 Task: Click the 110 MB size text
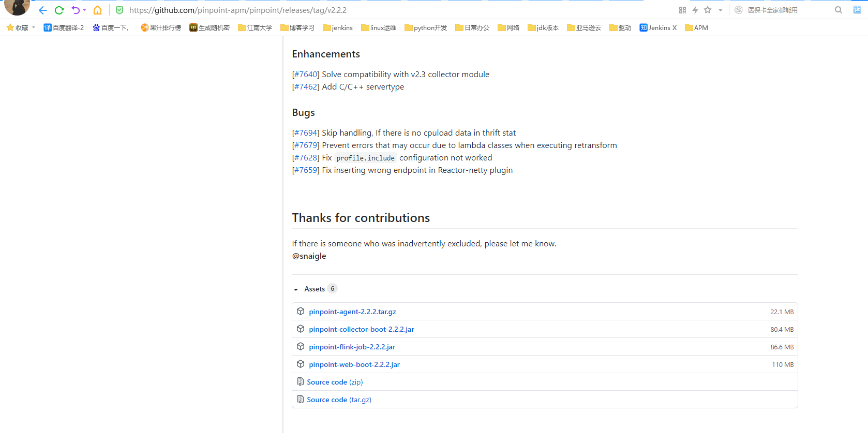pyautogui.click(x=783, y=365)
